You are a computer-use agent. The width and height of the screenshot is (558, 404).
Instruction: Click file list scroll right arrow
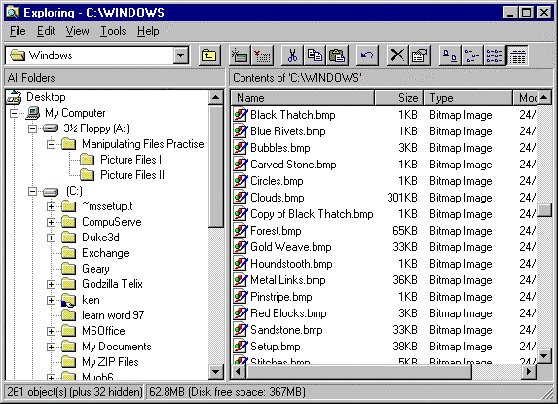point(529,372)
